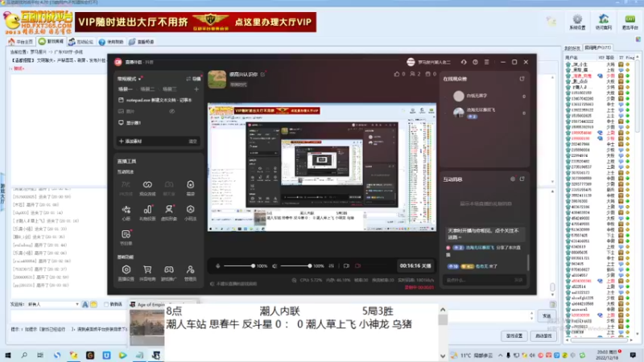
Task: Select the 显示器1 display source row
Action: tap(158, 123)
